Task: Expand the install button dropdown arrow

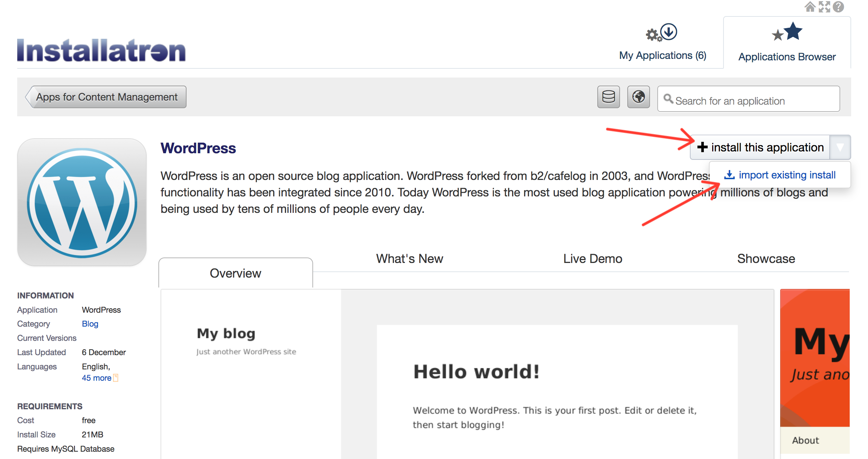Action: 840,147
